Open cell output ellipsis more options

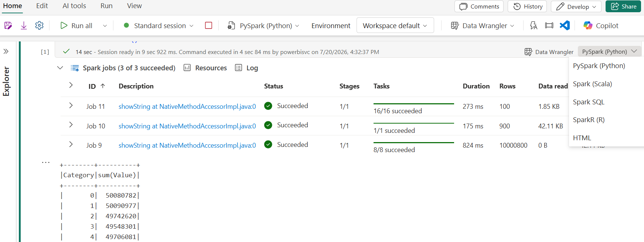click(45, 162)
